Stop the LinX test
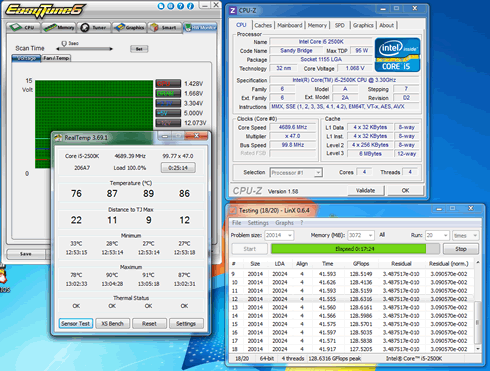The width and height of the screenshot is (490, 371). [x=461, y=249]
